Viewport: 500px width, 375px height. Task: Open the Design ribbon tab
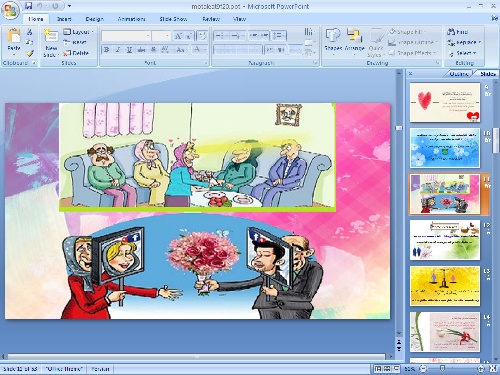[x=95, y=19]
